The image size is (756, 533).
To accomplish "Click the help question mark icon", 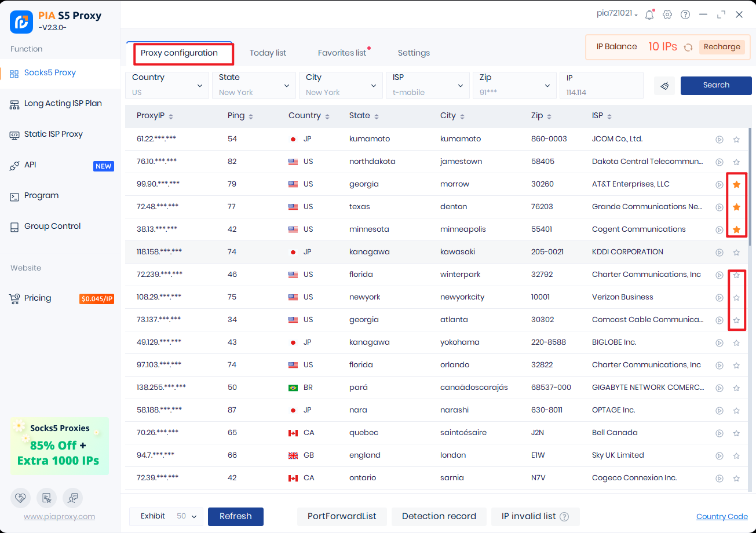I will pyautogui.click(x=685, y=15).
